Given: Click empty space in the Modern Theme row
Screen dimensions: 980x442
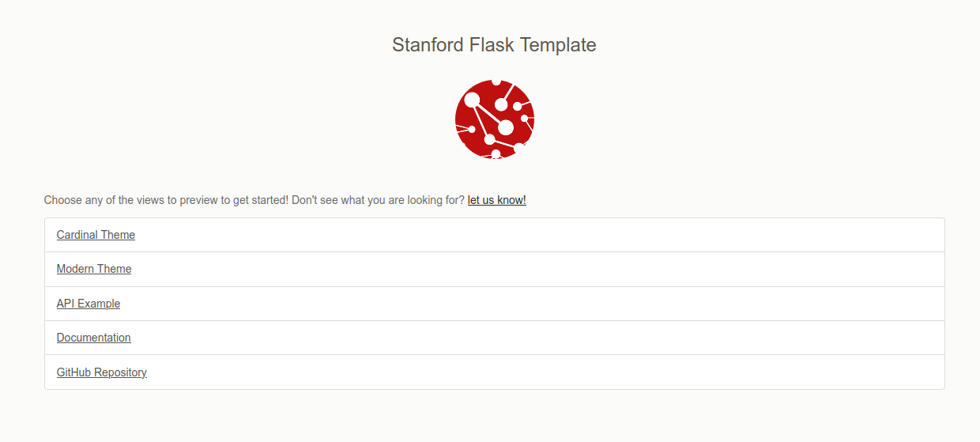Looking at the screenshot, I should tap(553, 269).
